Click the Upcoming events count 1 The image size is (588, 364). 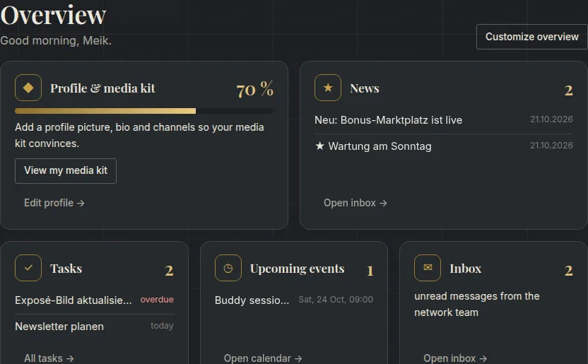pos(370,270)
